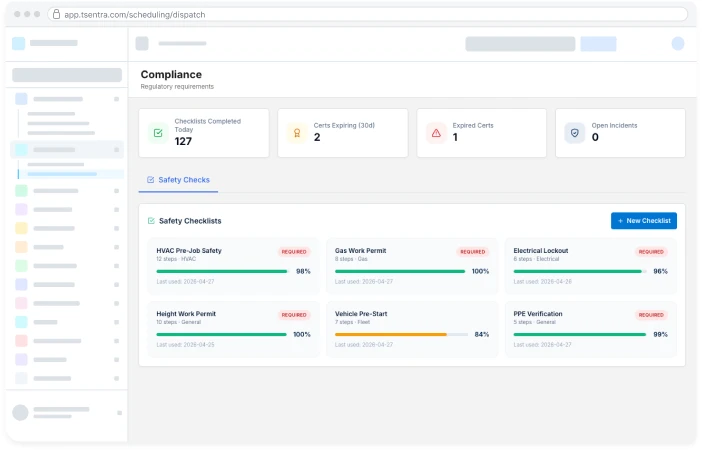The width and height of the screenshot is (702, 451).
Task: Click the 96% value on Electrical Lockout
Action: click(660, 271)
